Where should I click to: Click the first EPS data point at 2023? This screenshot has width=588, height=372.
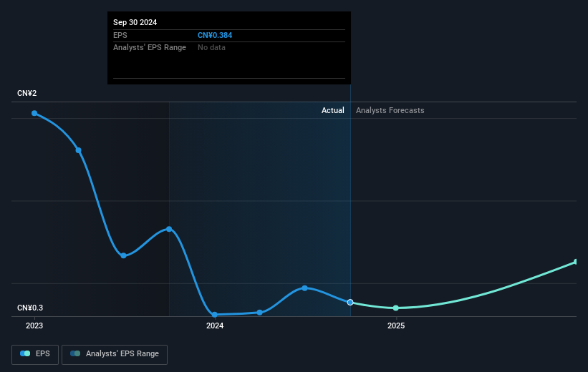[x=34, y=113]
